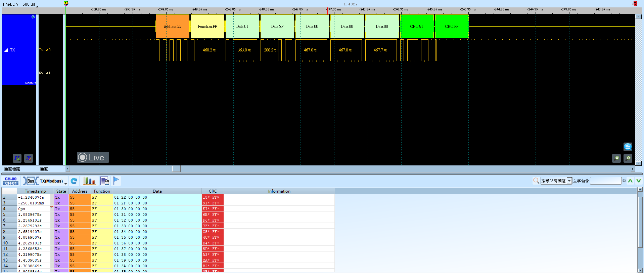Click the CRC column header

213,191
